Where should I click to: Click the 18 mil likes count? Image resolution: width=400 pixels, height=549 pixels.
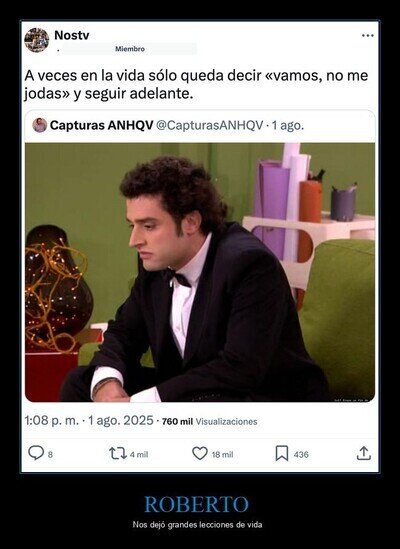point(222,454)
